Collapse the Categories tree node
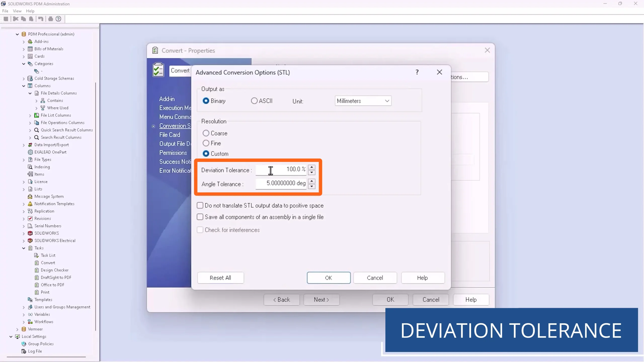644x362 pixels. coord(24,64)
